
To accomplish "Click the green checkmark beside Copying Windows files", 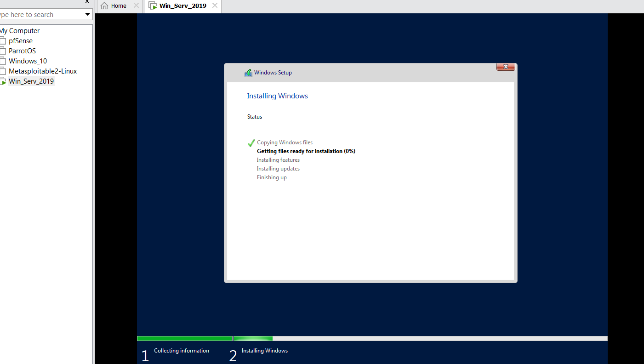I will (251, 143).
